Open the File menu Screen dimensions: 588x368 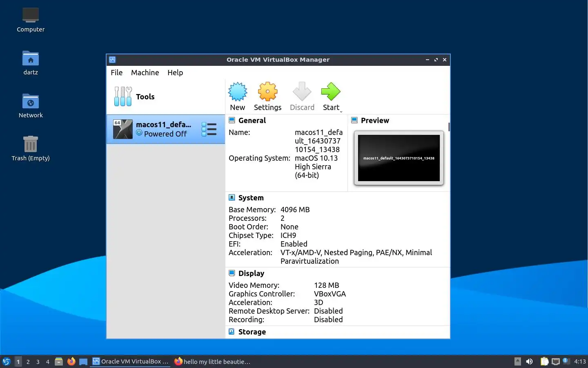pyautogui.click(x=116, y=72)
